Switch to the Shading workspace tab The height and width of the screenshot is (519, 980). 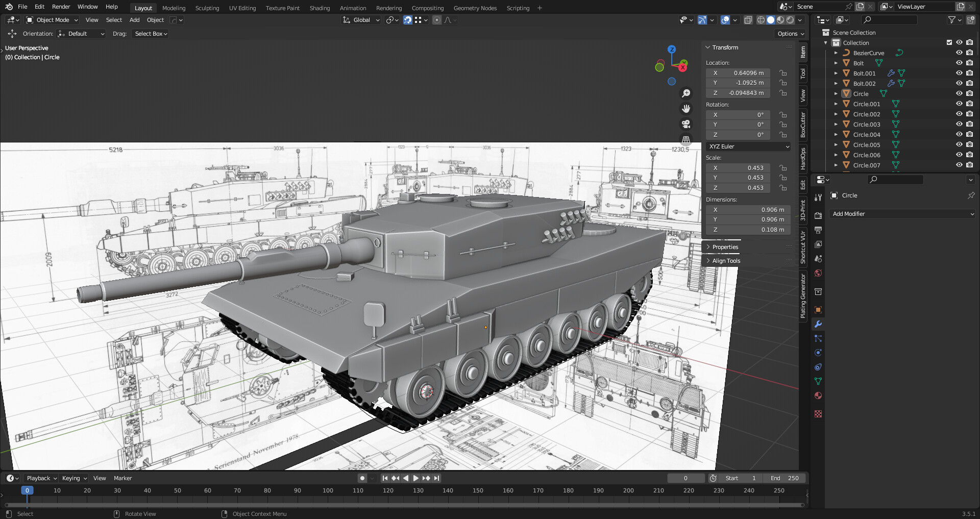(320, 8)
